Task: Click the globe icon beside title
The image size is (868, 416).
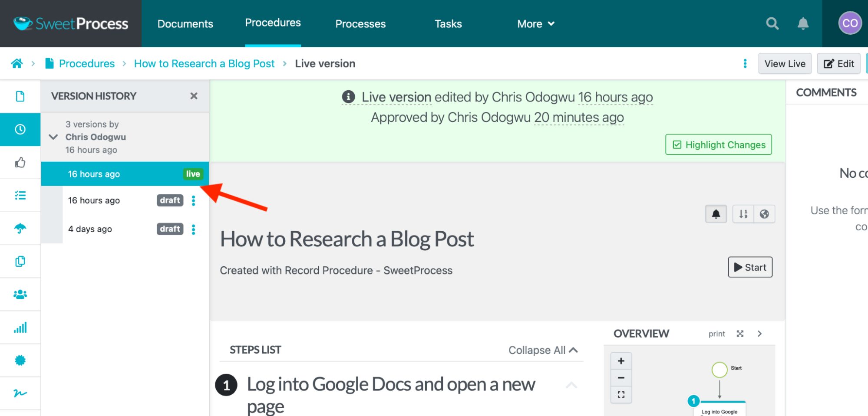Action: pyautogui.click(x=764, y=214)
